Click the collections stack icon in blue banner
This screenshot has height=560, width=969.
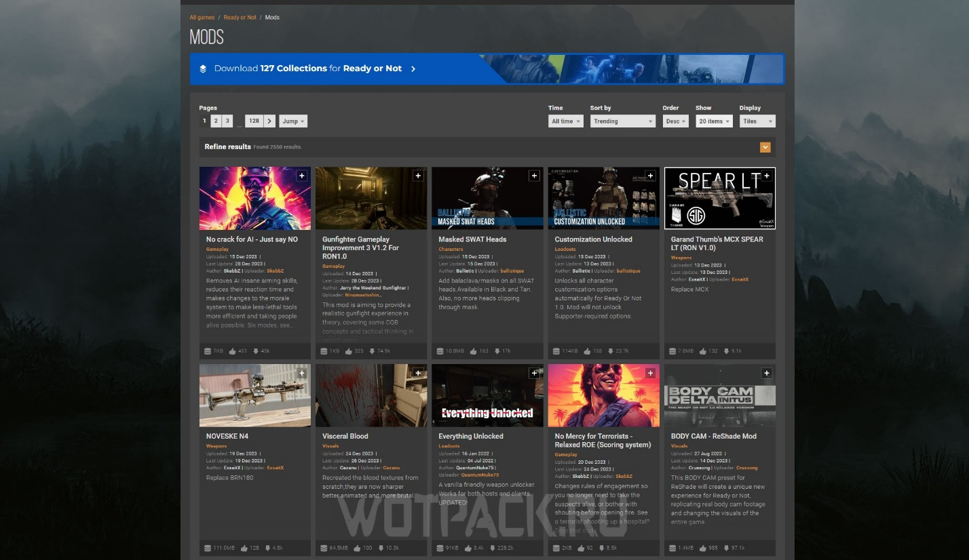[x=203, y=68]
